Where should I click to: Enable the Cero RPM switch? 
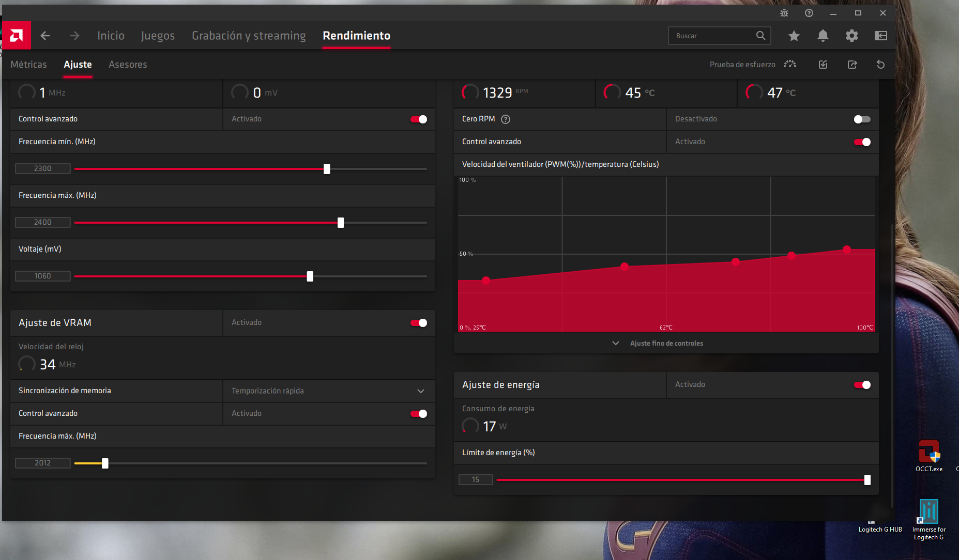point(862,119)
